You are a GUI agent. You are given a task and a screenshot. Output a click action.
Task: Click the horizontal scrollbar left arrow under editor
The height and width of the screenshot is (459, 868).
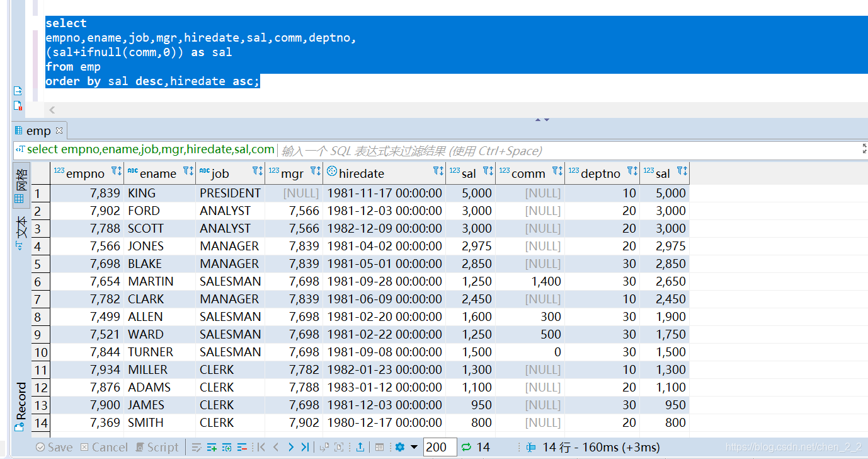[x=52, y=110]
